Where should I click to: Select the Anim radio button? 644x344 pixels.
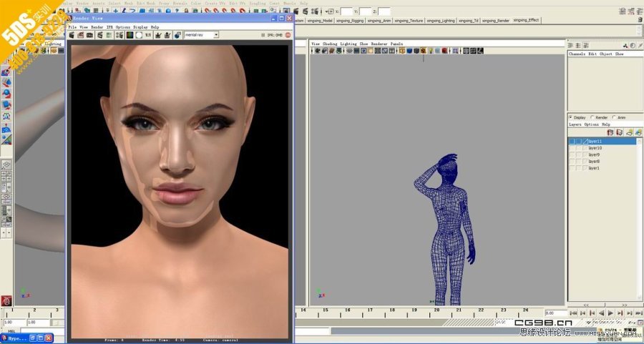coord(613,117)
